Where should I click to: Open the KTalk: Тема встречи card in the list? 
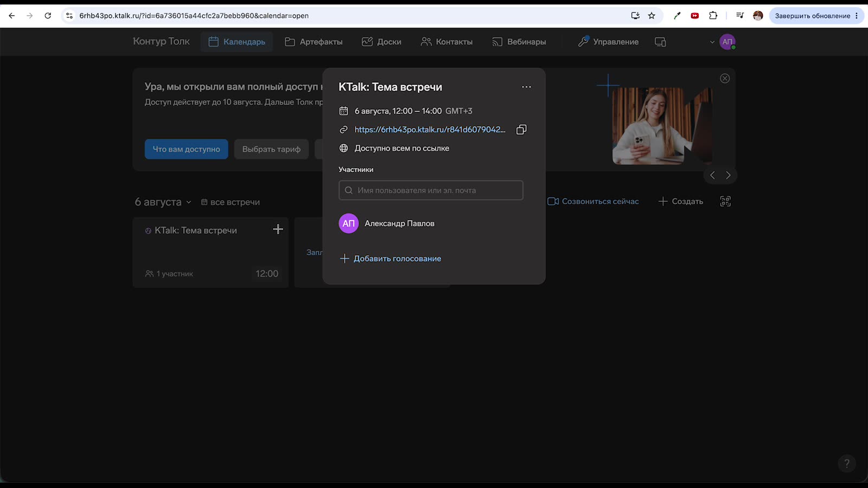(210, 252)
